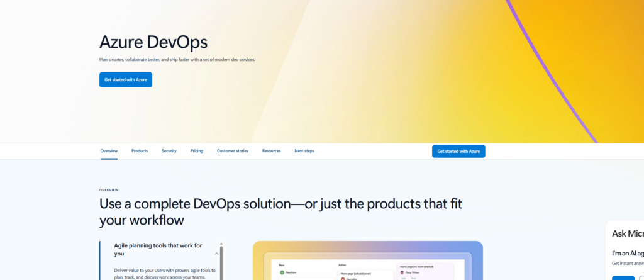Image resolution: width=644 pixels, height=280 pixels.
Task: Click the accordion vertical scrollbar
Action: [221, 261]
